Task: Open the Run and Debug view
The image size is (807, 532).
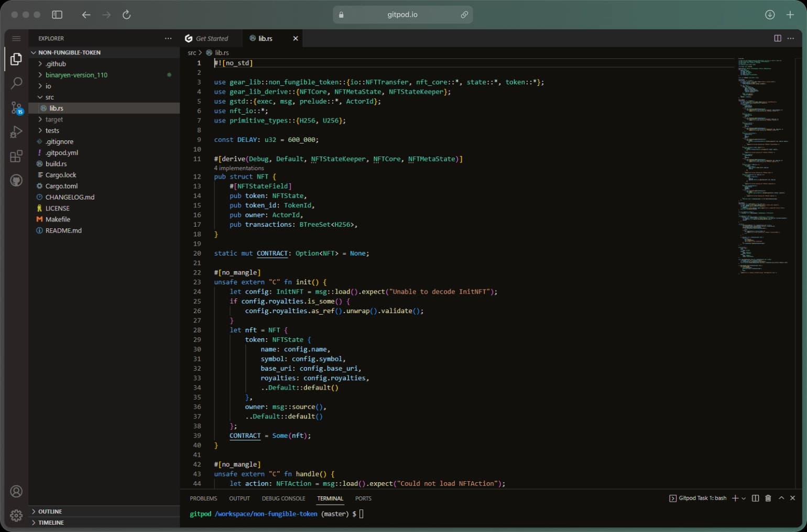Action: pos(16,132)
